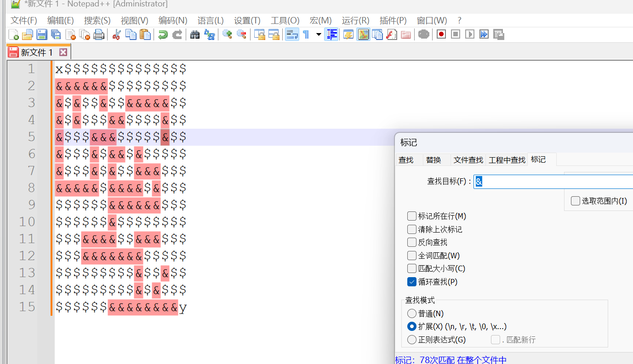Click the 查找目标 input field
The image size is (633, 364).
(553, 182)
